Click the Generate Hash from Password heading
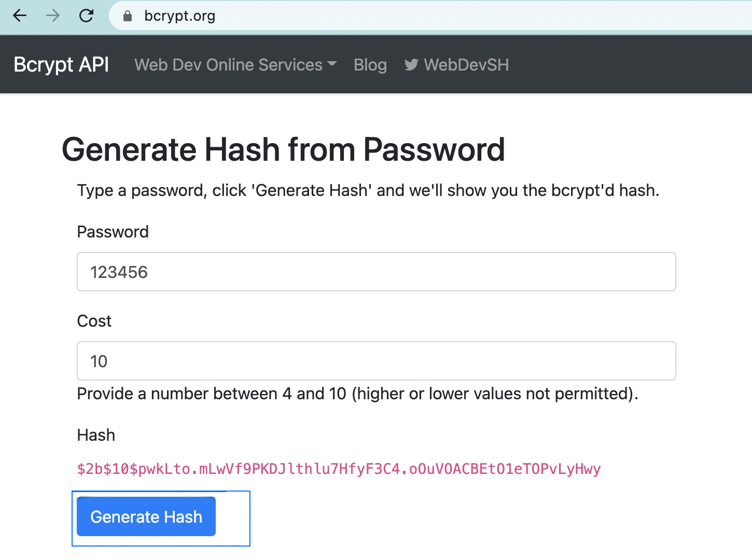Viewport: 752px width, 560px height. pyautogui.click(x=283, y=150)
